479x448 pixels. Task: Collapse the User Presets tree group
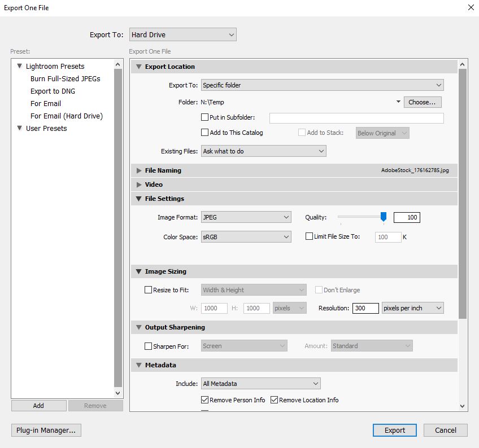tap(20, 128)
